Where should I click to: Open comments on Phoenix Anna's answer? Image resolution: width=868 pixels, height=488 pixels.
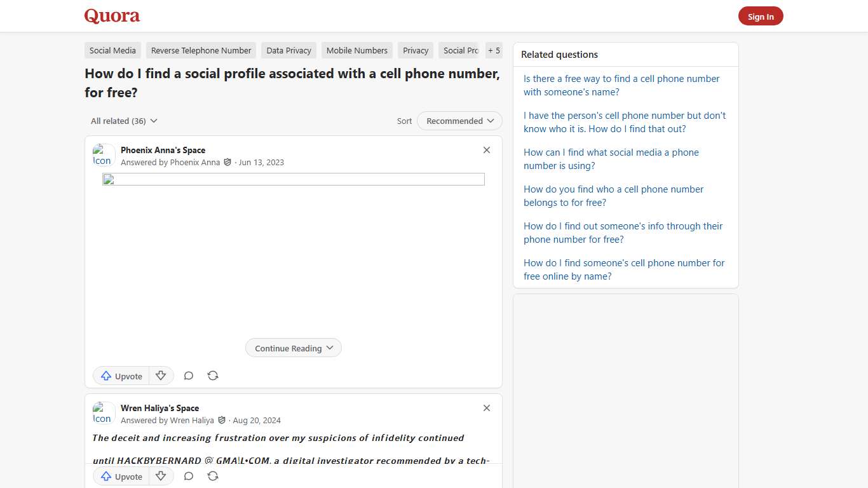click(x=189, y=376)
